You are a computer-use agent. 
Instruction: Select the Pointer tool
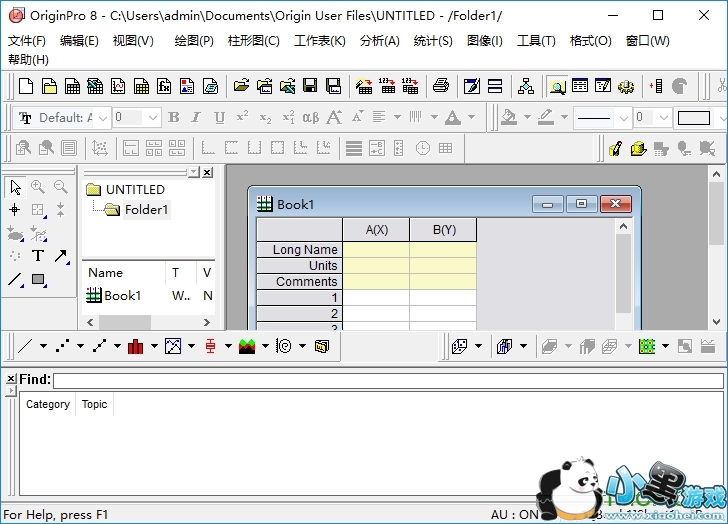tap(15, 188)
